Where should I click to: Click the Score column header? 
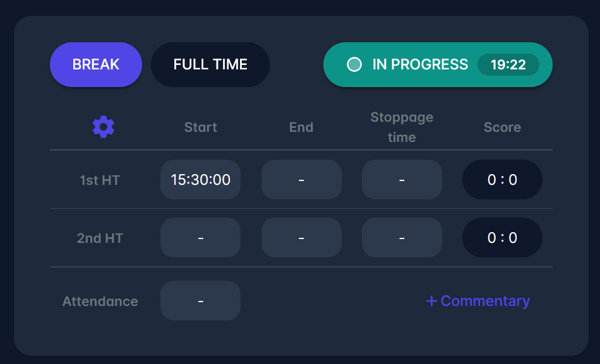pos(502,127)
